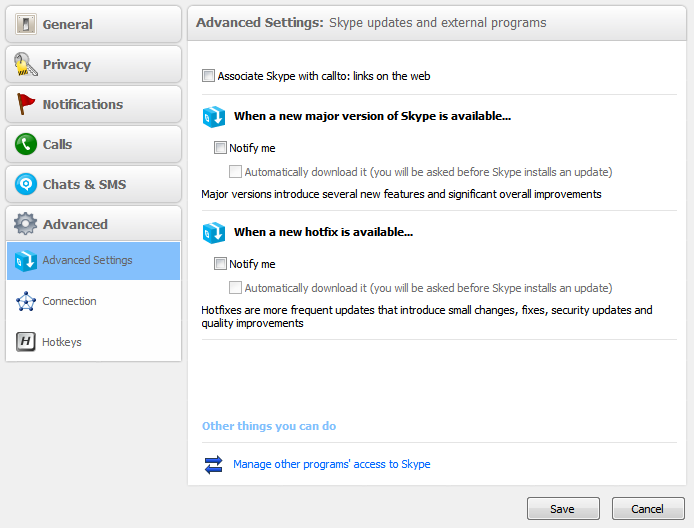
Task: Click the blue Chats & SMS bubble icon
Action: [26, 184]
